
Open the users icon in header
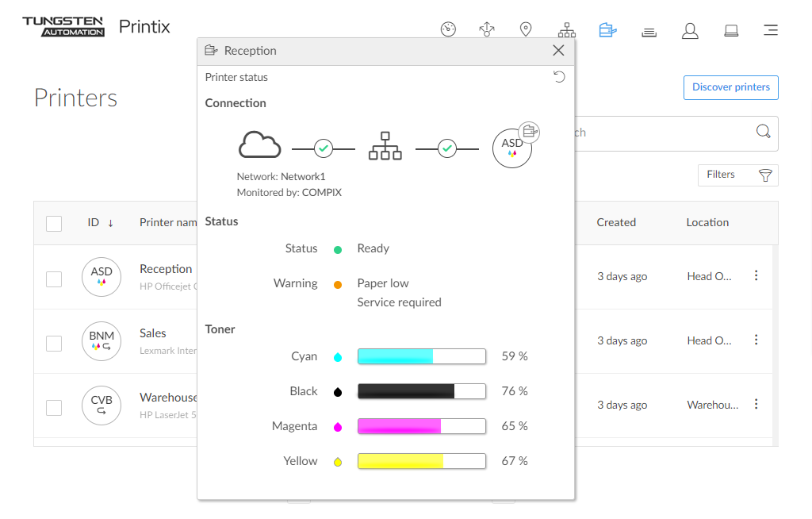[x=690, y=31]
